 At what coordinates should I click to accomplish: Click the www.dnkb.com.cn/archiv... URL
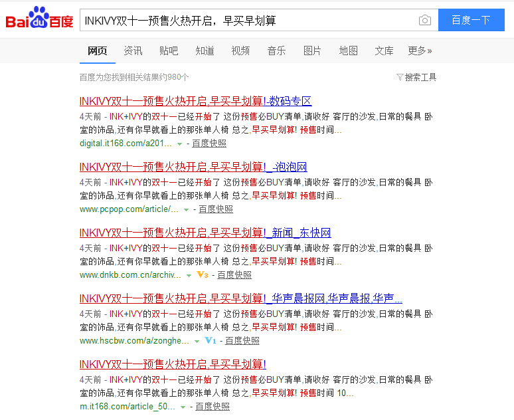click(130, 275)
